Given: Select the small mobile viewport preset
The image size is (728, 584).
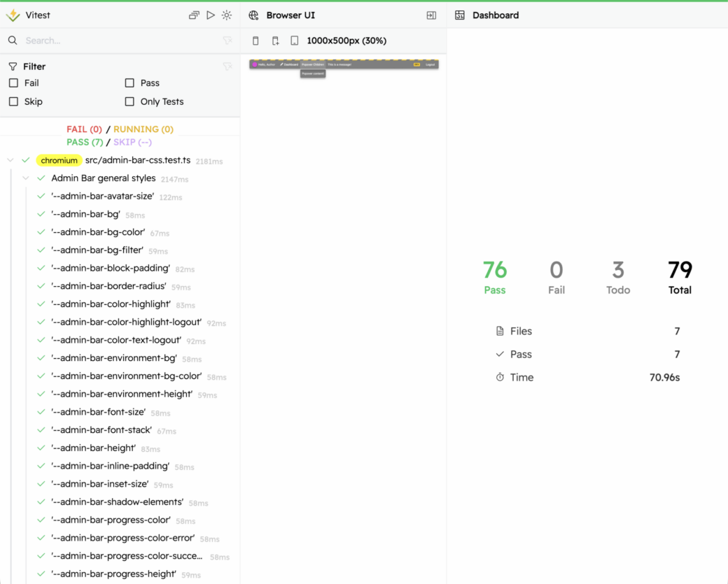Looking at the screenshot, I should click(x=255, y=41).
